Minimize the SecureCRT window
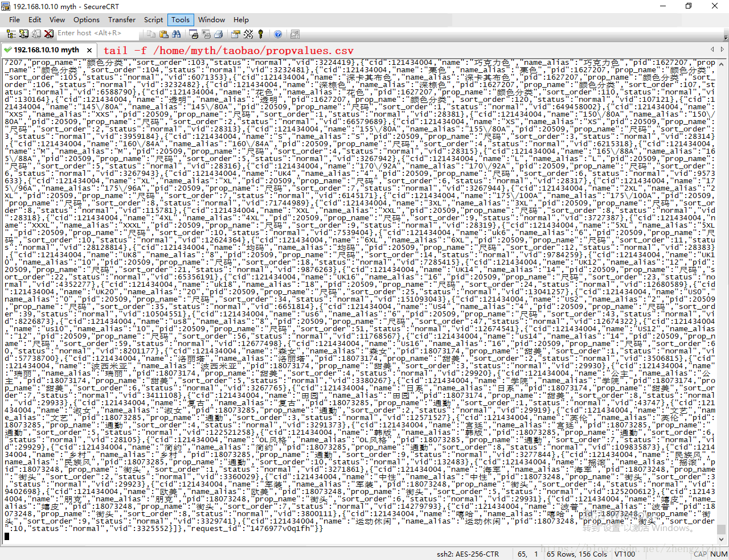 pyautogui.click(x=662, y=6)
